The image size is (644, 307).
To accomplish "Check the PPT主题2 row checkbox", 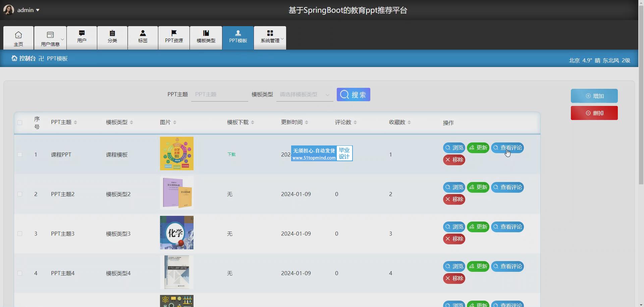I will tap(20, 194).
